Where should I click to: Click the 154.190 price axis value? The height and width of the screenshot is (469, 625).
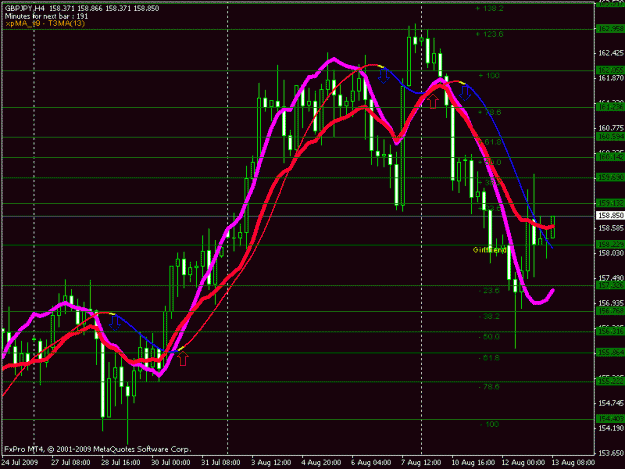click(610, 428)
